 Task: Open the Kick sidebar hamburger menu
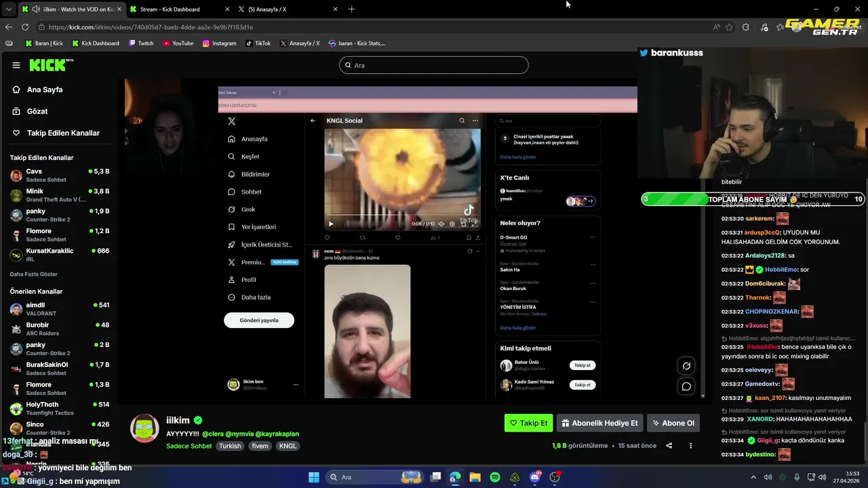pyautogui.click(x=16, y=65)
